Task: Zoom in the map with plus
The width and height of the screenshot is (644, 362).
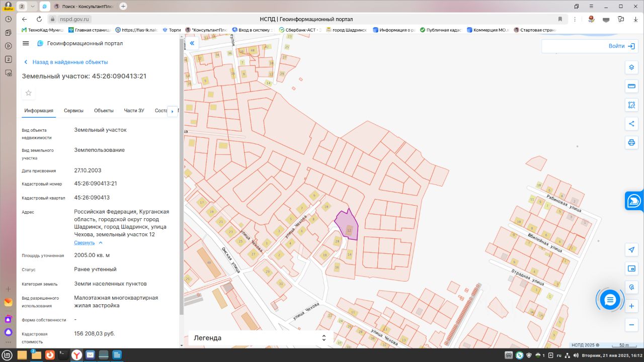Action: [631, 306]
